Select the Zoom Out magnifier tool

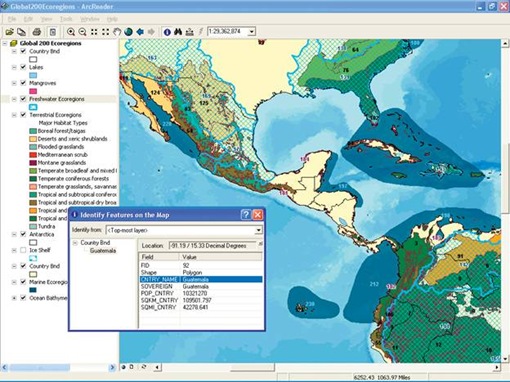82,32
